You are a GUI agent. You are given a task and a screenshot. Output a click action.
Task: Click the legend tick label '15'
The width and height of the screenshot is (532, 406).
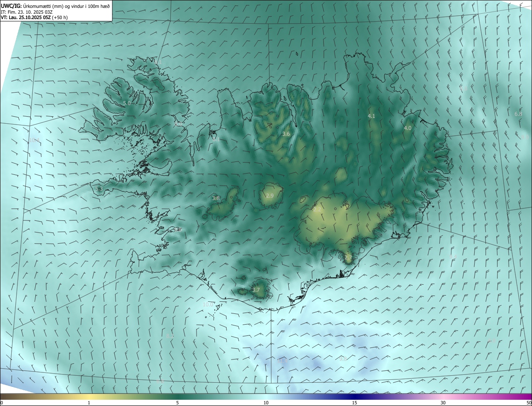click(x=355, y=403)
